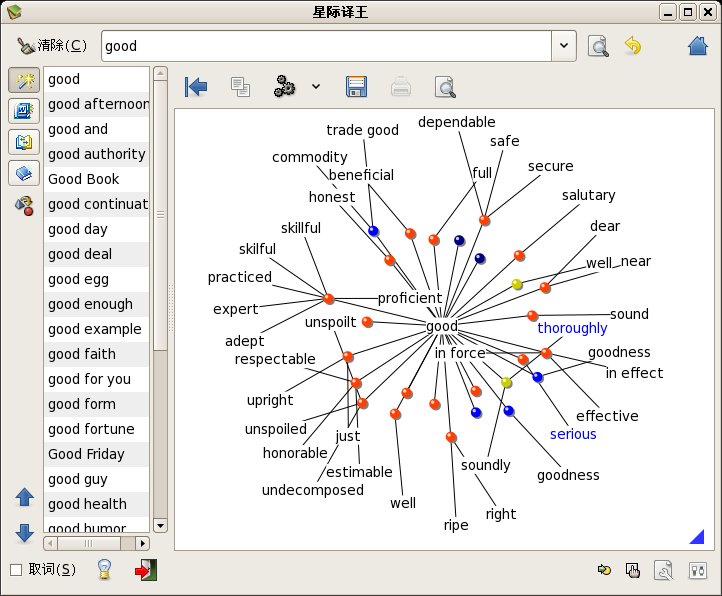Click the go-to-first blue arrow toolbar icon
The height and width of the screenshot is (596, 722).
pyautogui.click(x=196, y=86)
